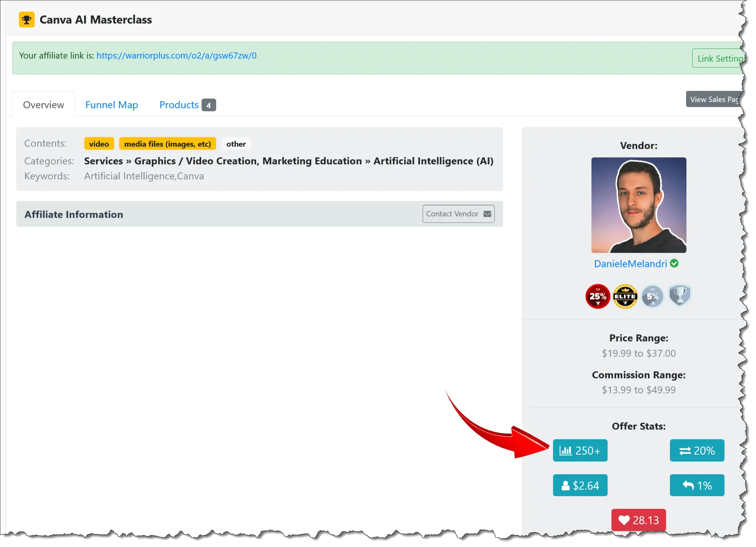The height and width of the screenshot is (547, 756).
Task: Open the warriorplus affiliate link
Action: click(x=176, y=55)
